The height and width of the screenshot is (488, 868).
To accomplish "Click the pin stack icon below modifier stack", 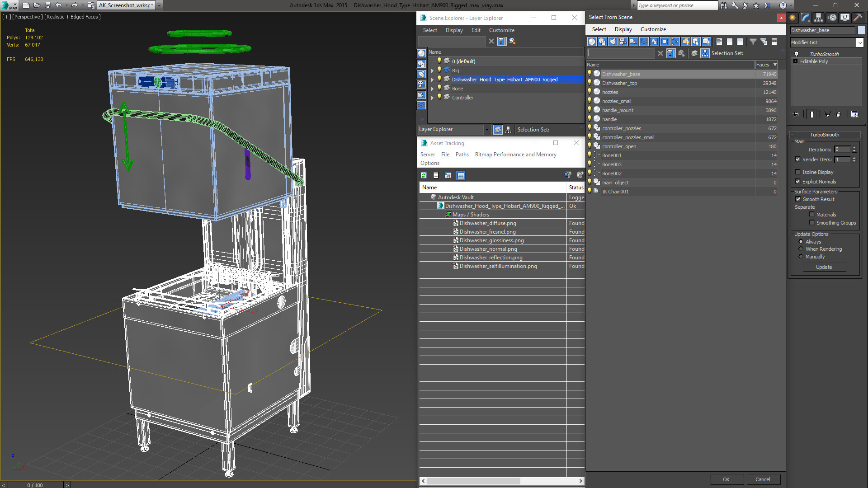I will (796, 114).
